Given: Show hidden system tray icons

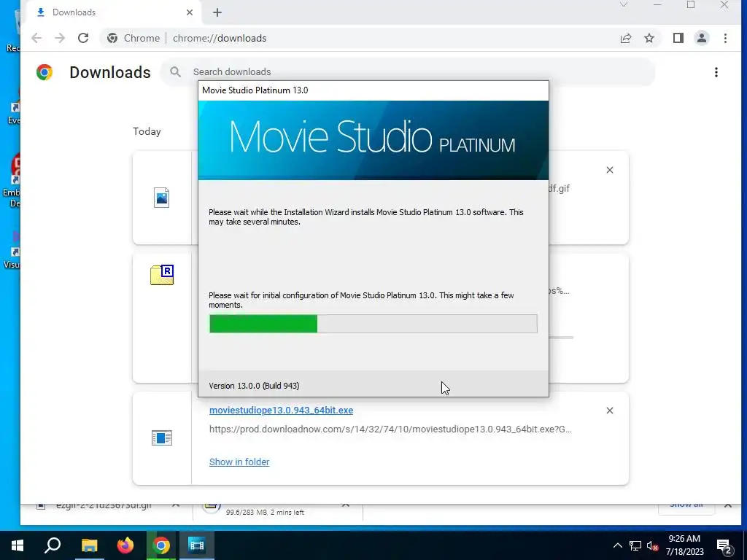Looking at the screenshot, I should pyautogui.click(x=617, y=545).
